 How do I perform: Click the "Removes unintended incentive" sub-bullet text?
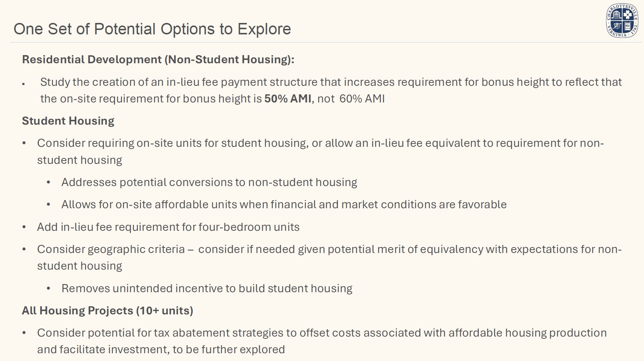point(207,289)
